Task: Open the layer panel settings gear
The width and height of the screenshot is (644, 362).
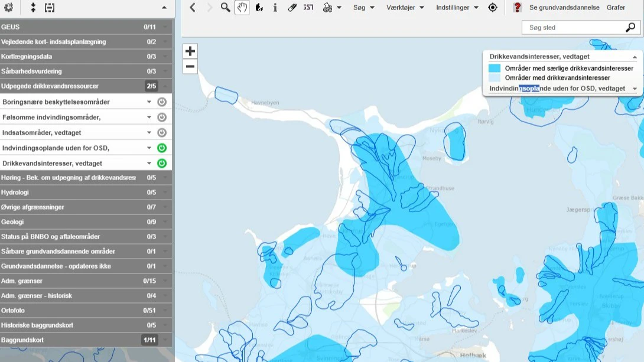Action: 9,8
